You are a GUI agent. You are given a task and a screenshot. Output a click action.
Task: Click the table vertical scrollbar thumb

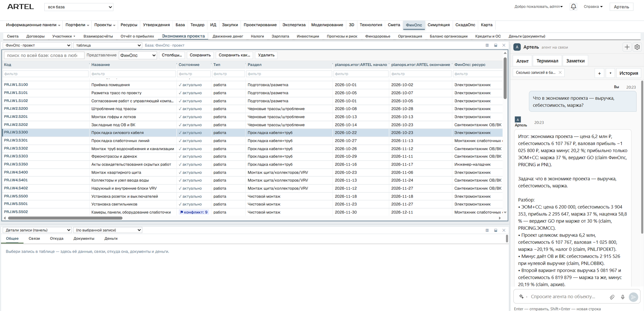(505, 78)
